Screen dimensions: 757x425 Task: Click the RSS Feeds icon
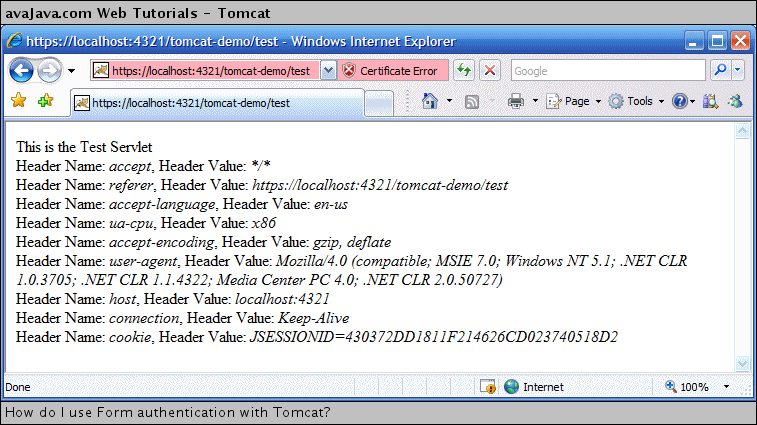click(x=472, y=101)
